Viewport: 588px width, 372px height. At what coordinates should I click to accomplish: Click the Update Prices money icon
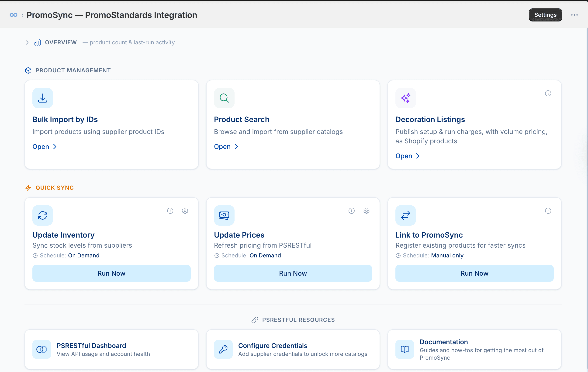(x=224, y=215)
